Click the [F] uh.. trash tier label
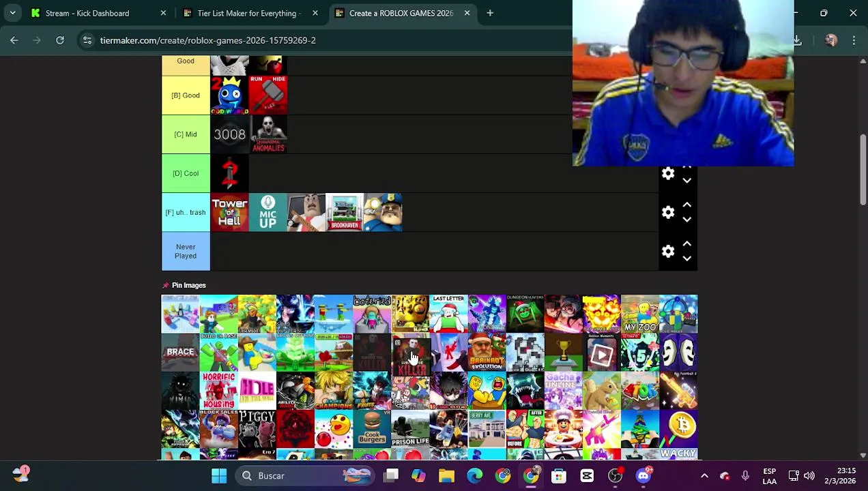 tap(186, 212)
